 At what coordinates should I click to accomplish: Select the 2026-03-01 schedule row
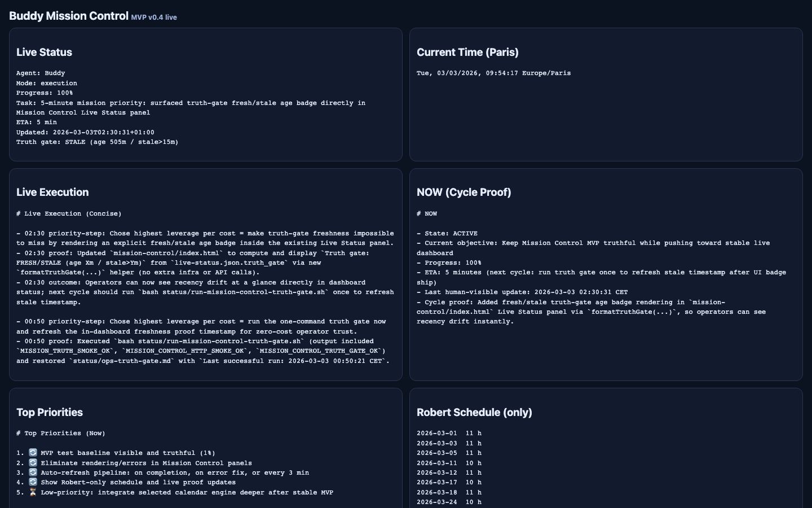pyautogui.click(x=449, y=433)
